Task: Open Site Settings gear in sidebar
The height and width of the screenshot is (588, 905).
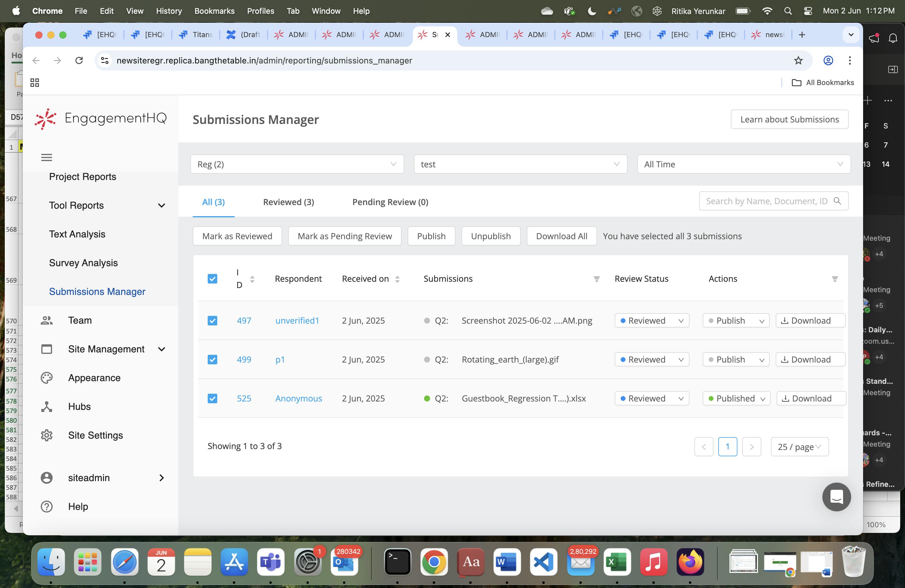Action: pyautogui.click(x=46, y=435)
